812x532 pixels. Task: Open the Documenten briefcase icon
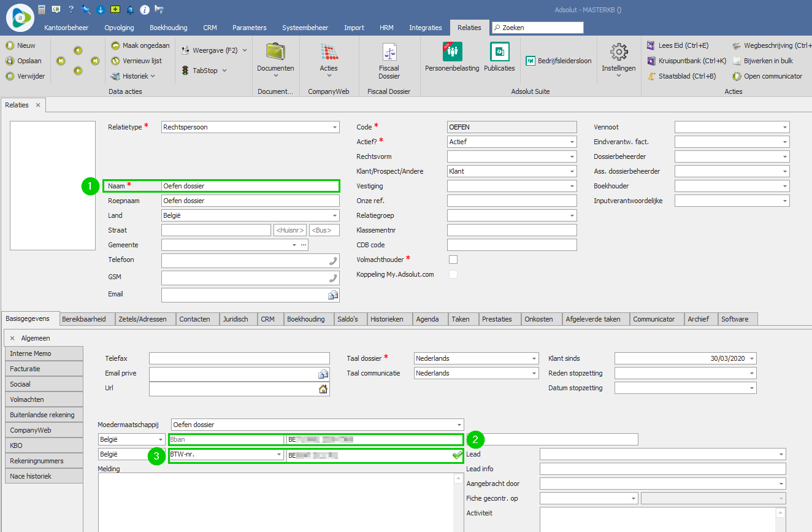click(275, 52)
